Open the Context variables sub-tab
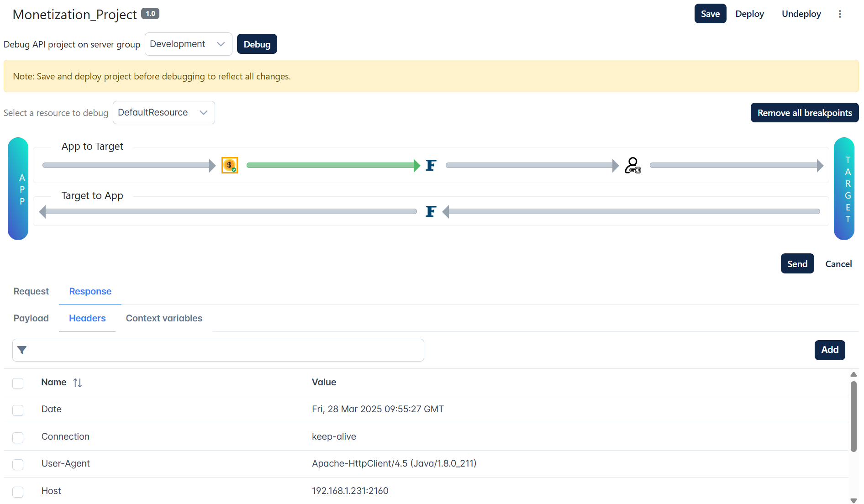This screenshot has width=864, height=504. (164, 318)
